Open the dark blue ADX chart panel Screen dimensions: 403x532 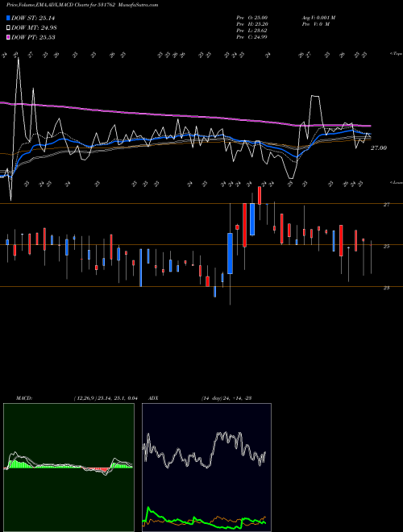tap(206, 468)
